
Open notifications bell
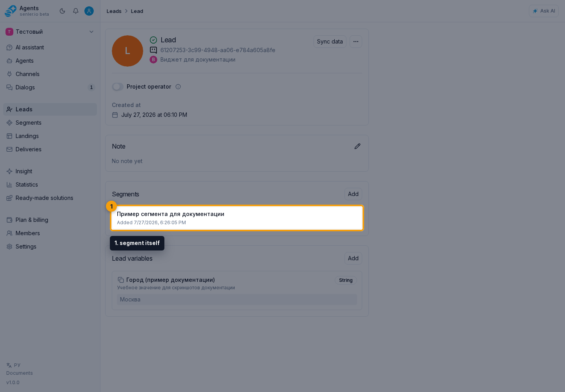tap(76, 11)
